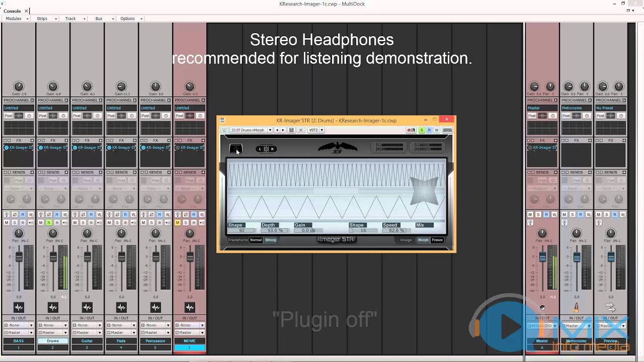Toggle automation Write on Guitar track
The height and width of the screenshot is (362, 644).
click(x=99, y=215)
